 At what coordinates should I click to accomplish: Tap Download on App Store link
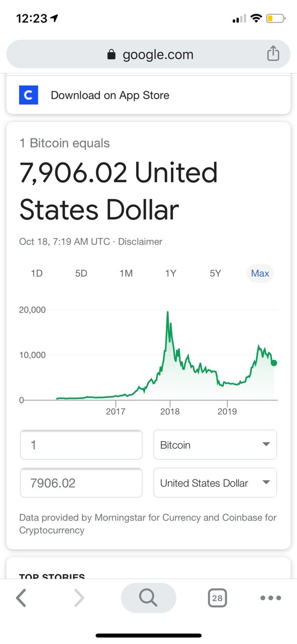(x=110, y=95)
